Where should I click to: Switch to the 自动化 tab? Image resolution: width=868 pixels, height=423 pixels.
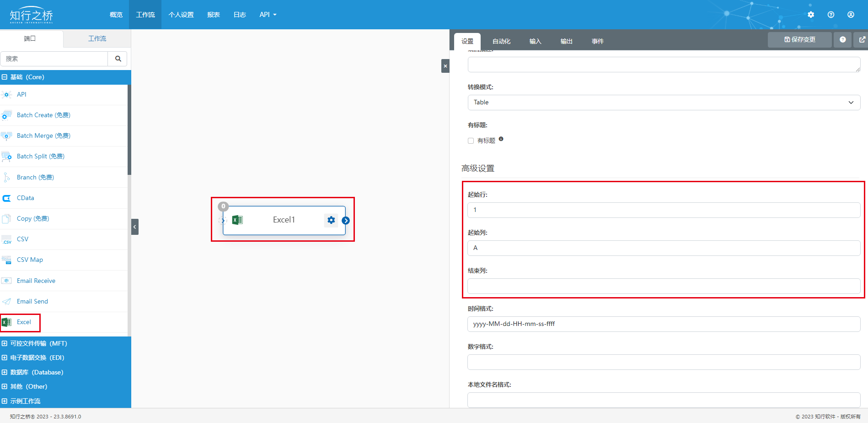(x=501, y=41)
